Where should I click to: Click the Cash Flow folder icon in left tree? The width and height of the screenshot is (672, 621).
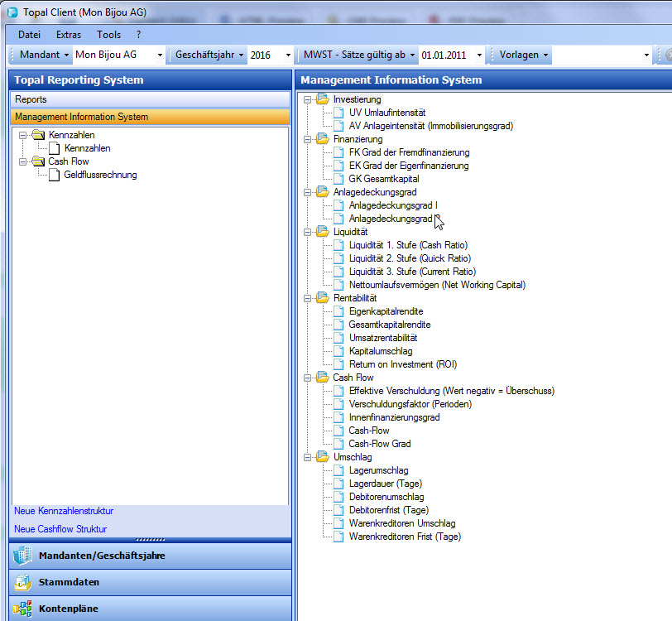pos(38,161)
